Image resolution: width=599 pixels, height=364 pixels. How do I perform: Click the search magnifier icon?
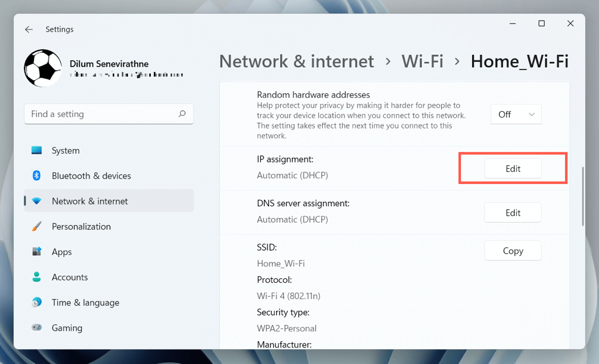(183, 114)
